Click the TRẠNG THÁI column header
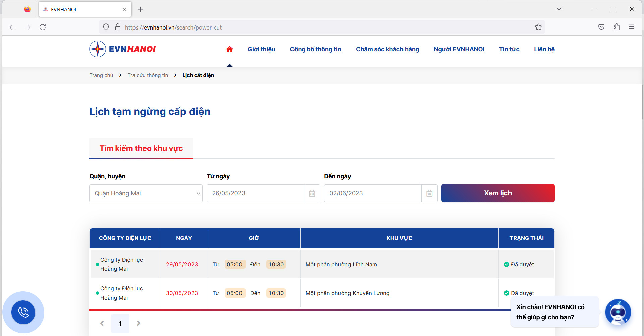Image resolution: width=644 pixels, height=336 pixels. point(527,238)
